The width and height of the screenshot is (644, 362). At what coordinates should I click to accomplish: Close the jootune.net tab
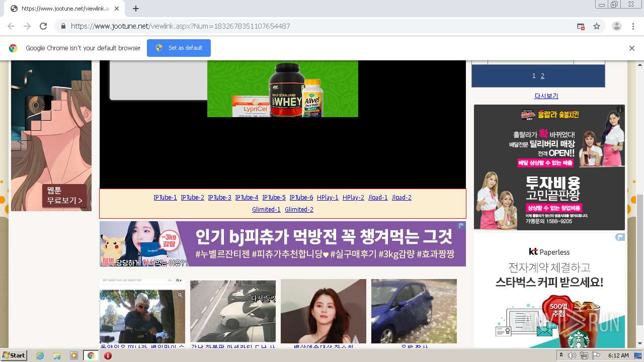pos(117,9)
